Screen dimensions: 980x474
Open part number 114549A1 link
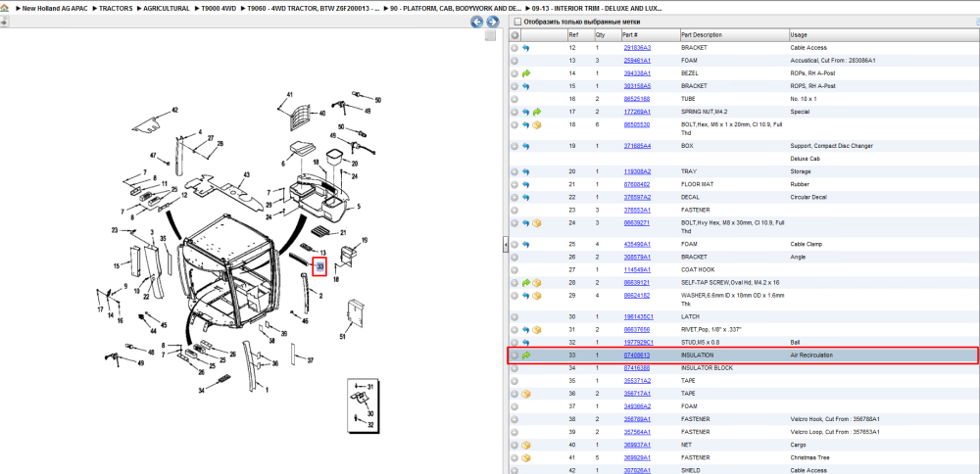tap(637, 269)
